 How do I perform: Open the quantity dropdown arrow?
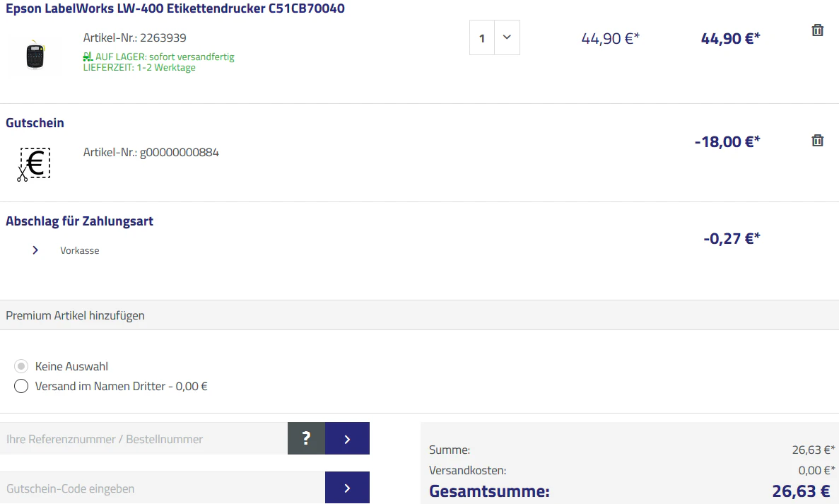tap(507, 37)
